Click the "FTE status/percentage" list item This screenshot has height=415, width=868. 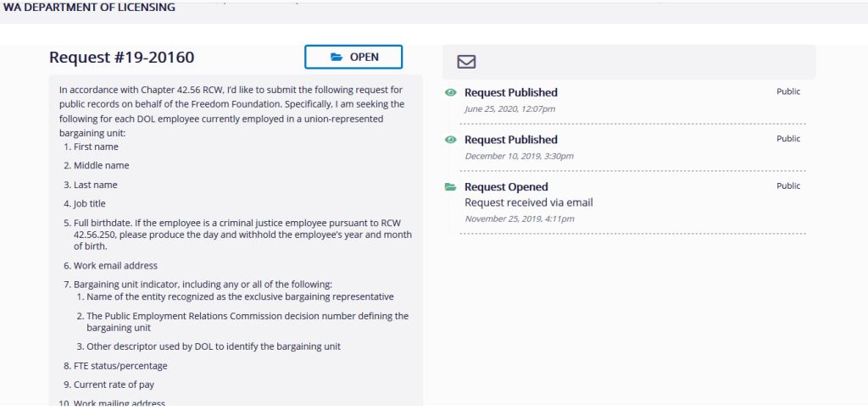[x=120, y=366]
